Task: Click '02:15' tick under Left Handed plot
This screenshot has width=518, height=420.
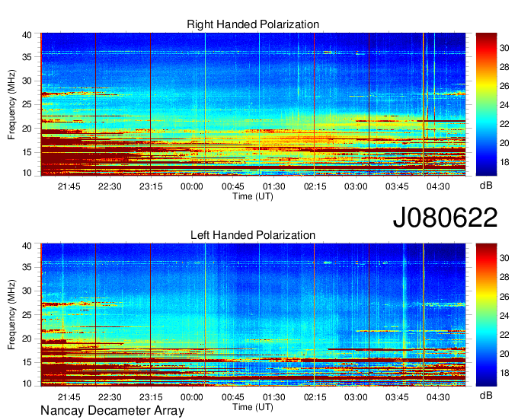Action: [315, 397]
